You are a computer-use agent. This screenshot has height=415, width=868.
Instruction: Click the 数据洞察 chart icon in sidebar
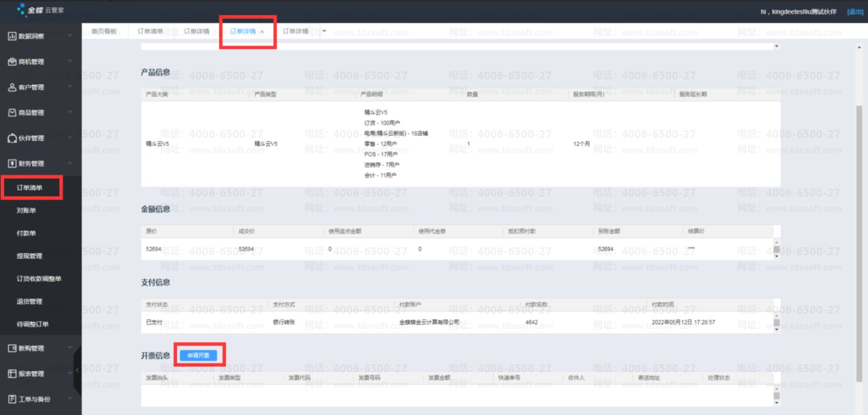(x=12, y=36)
